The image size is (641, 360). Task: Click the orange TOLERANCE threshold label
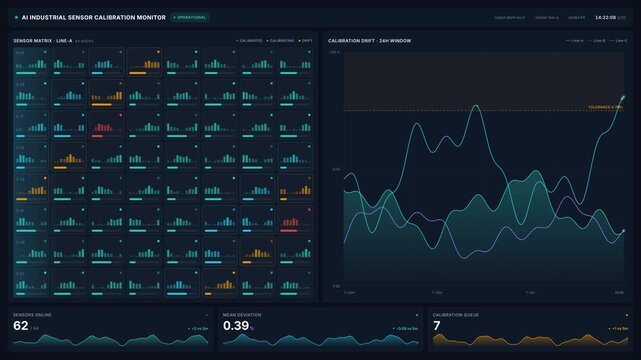point(605,107)
